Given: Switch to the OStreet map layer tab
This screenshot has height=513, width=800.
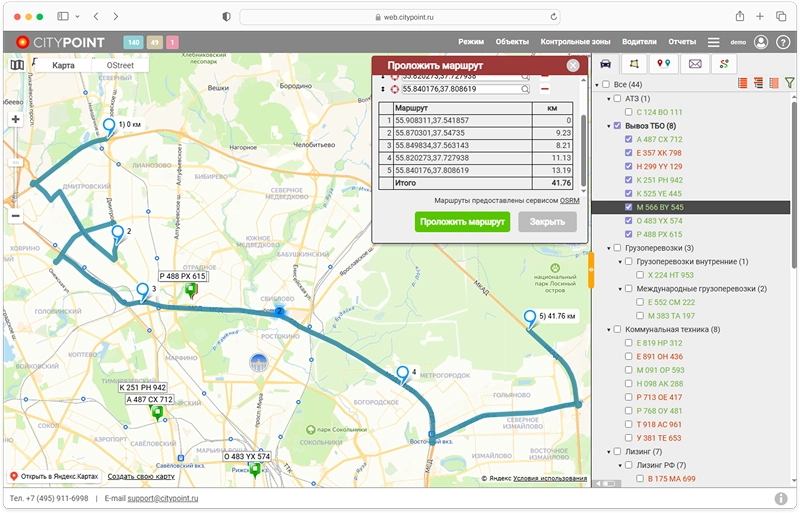Looking at the screenshot, I should click(120, 65).
